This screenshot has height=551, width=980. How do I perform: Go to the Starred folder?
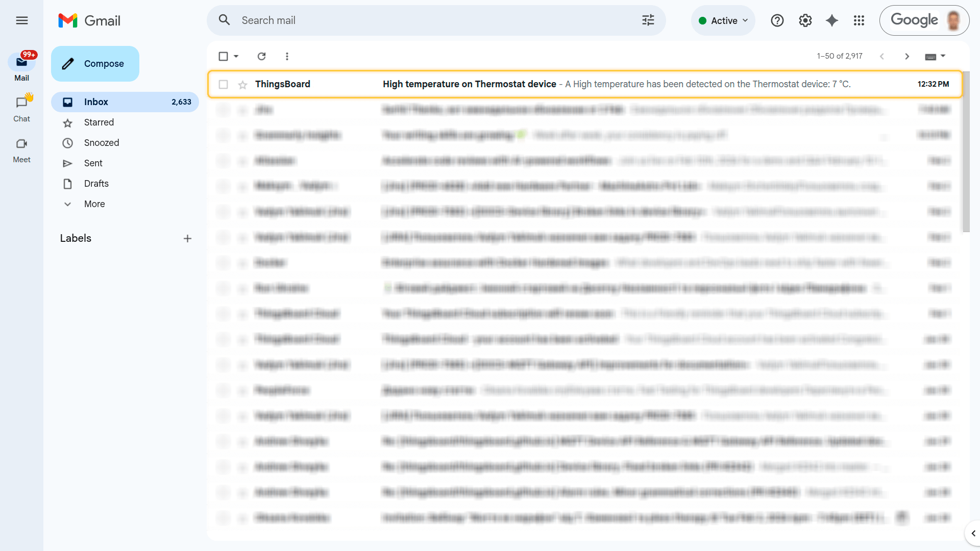[x=99, y=122]
